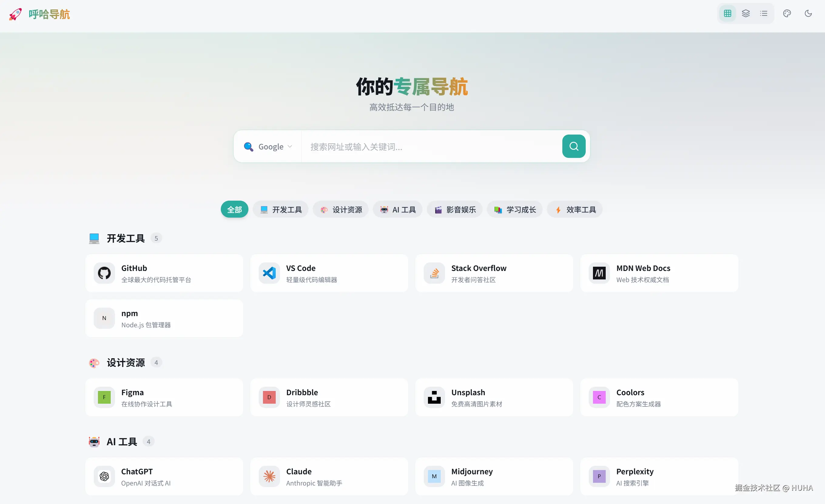
Task: Open the VS Code card
Action: pos(329,273)
